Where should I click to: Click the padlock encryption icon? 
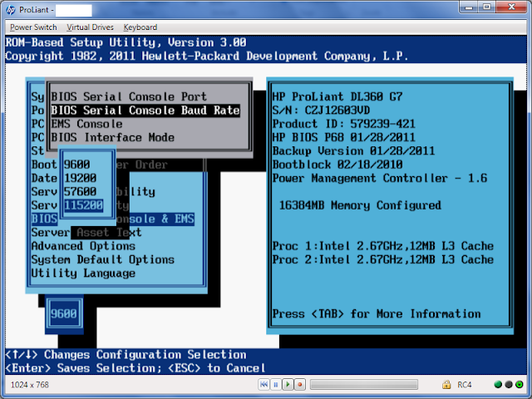pyautogui.click(x=446, y=384)
